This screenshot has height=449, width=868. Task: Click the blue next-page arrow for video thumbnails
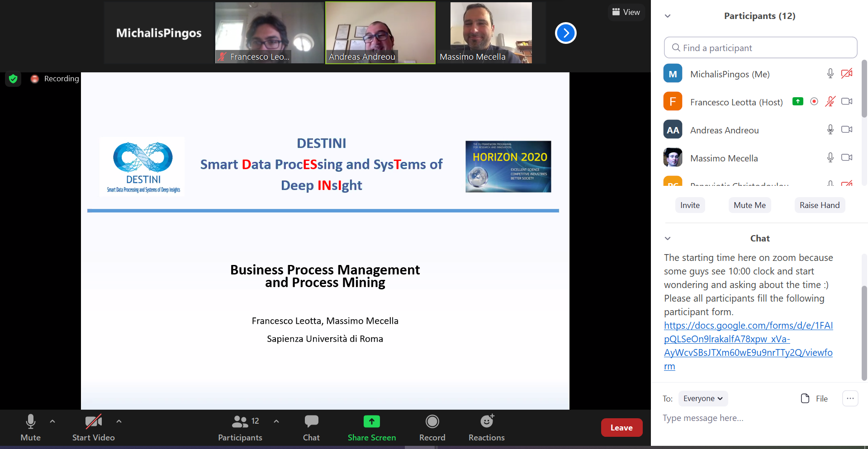pyautogui.click(x=565, y=33)
